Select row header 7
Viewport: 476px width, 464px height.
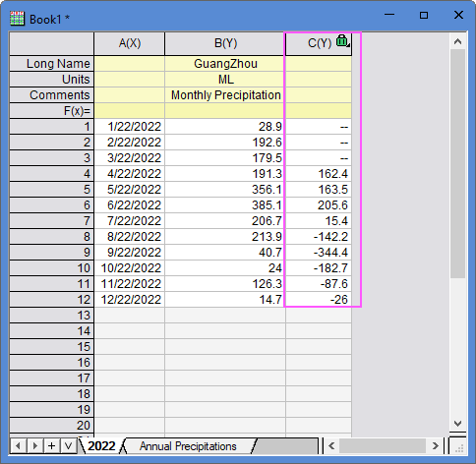[52, 221]
